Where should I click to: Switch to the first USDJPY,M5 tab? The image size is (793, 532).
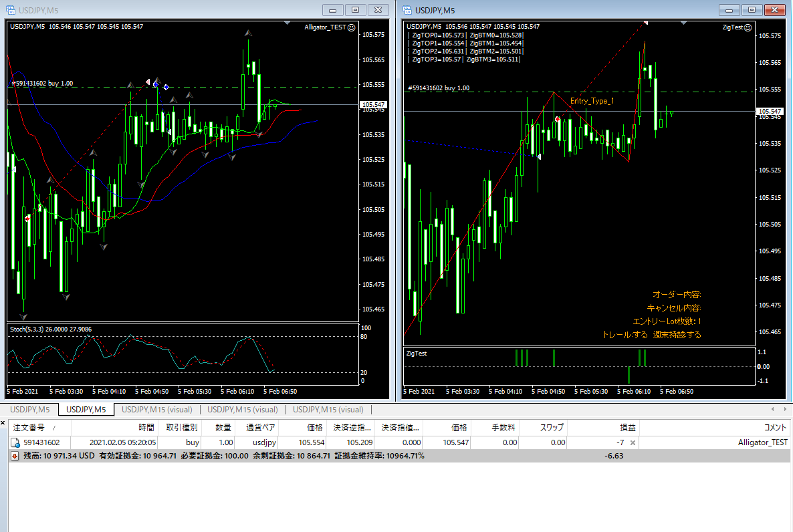[x=29, y=410]
